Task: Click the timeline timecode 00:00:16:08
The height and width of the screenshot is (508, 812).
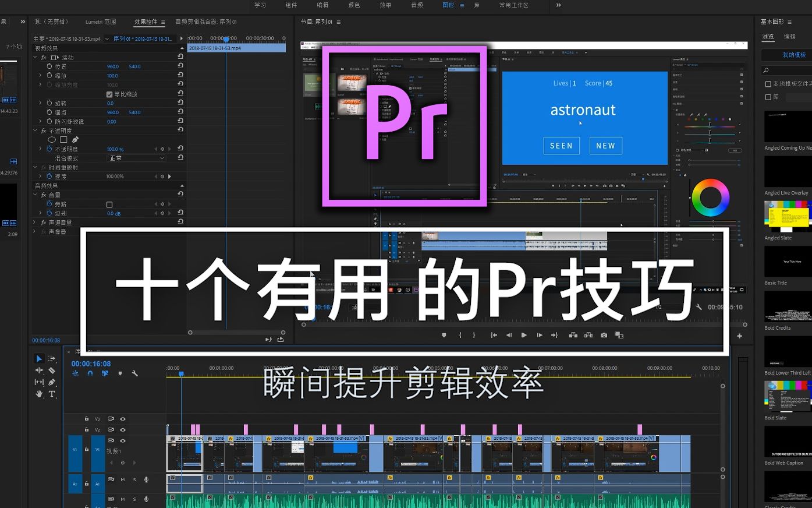Action: (x=91, y=364)
